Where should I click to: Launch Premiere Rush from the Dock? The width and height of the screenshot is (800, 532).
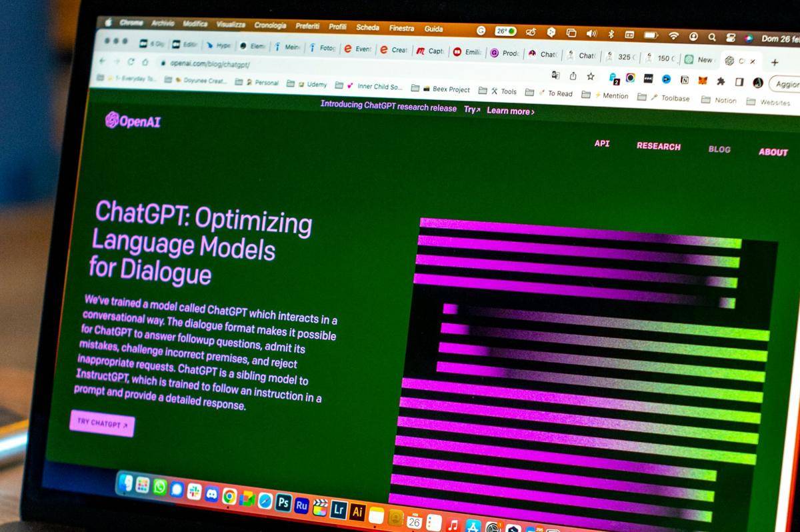(x=301, y=505)
